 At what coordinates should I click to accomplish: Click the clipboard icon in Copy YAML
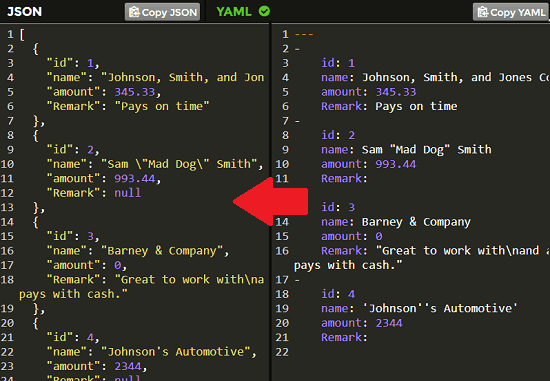click(483, 12)
